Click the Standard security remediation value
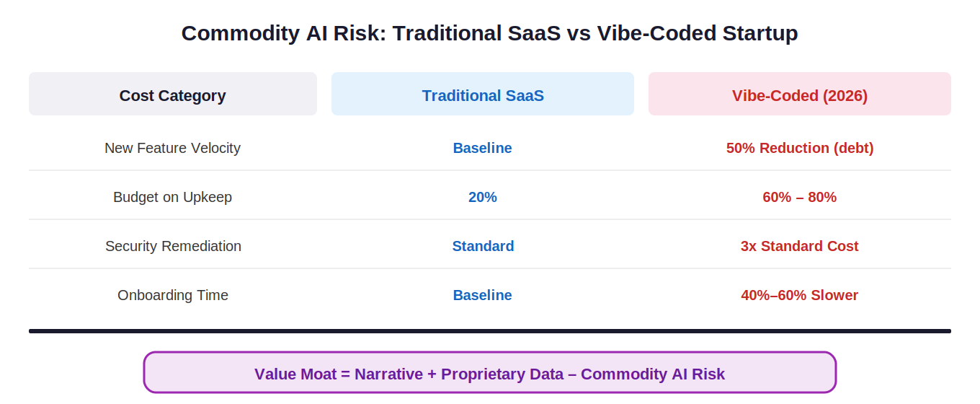Viewport: 980px width, 404px height. pyautogui.click(x=483, y=246)
